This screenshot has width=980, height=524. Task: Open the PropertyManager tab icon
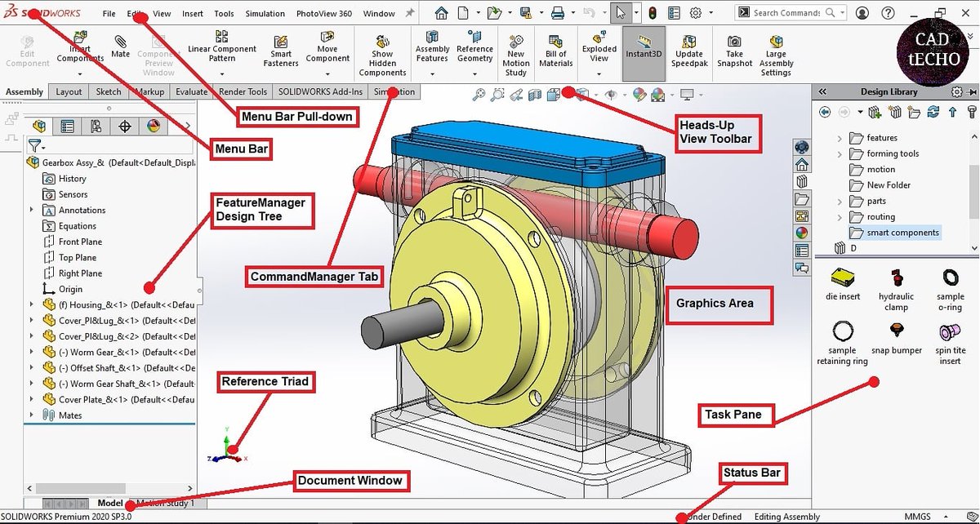pos(68,126)
